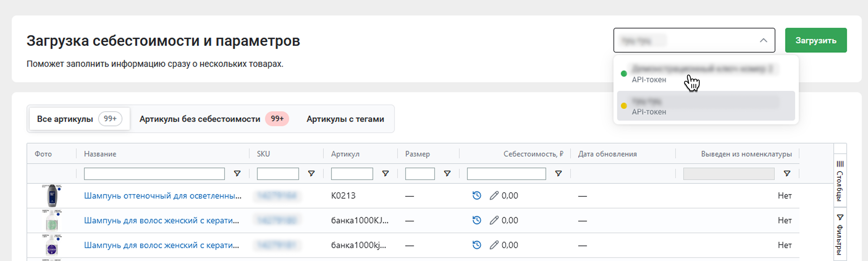Open the Фильтры side panel

(840, 234)
